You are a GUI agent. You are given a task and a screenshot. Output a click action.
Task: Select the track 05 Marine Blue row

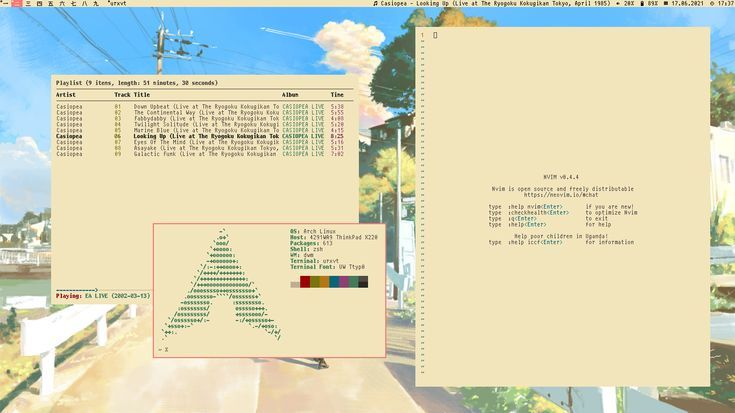(200, 130)
